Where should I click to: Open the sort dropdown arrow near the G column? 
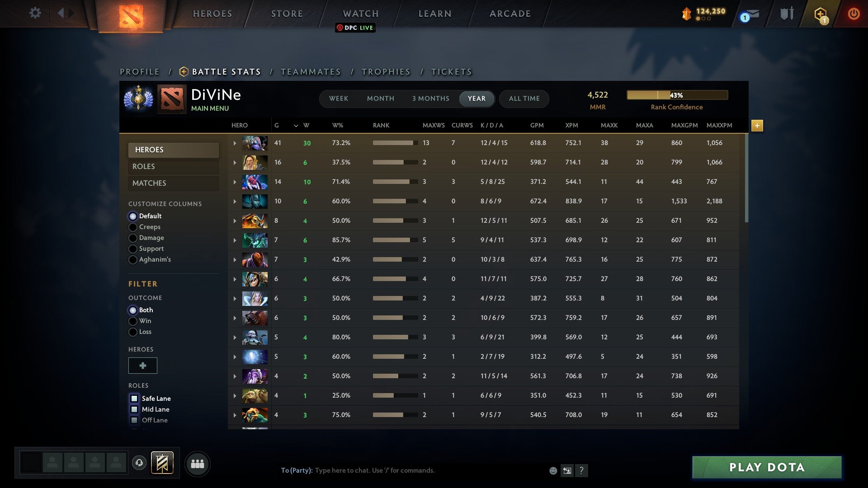click(296, 126)
